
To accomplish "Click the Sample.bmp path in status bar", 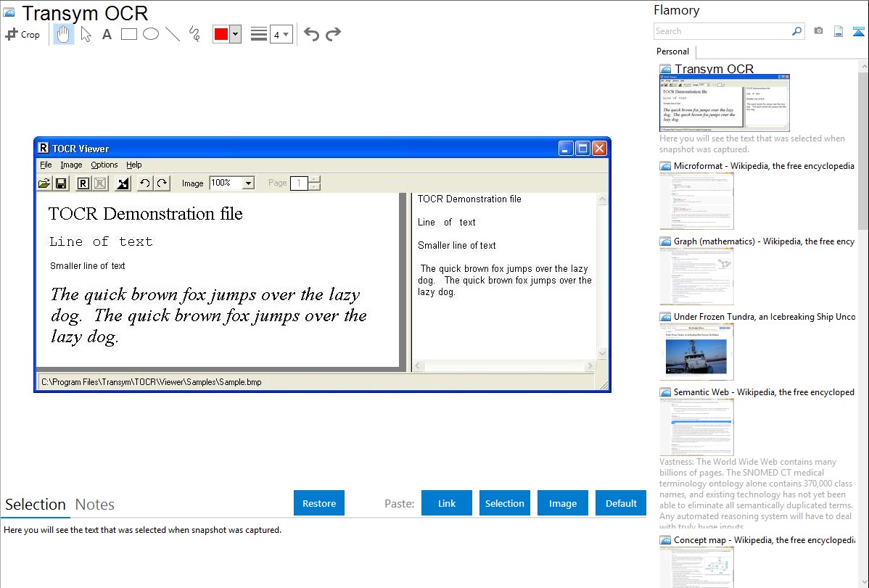I will [x=152, y=382].
